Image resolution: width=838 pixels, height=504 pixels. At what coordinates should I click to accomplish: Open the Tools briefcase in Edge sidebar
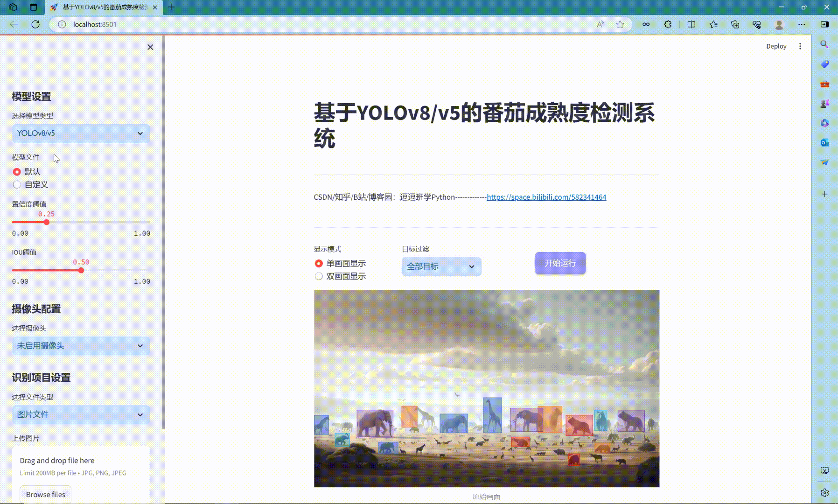(x=824, y=84)
